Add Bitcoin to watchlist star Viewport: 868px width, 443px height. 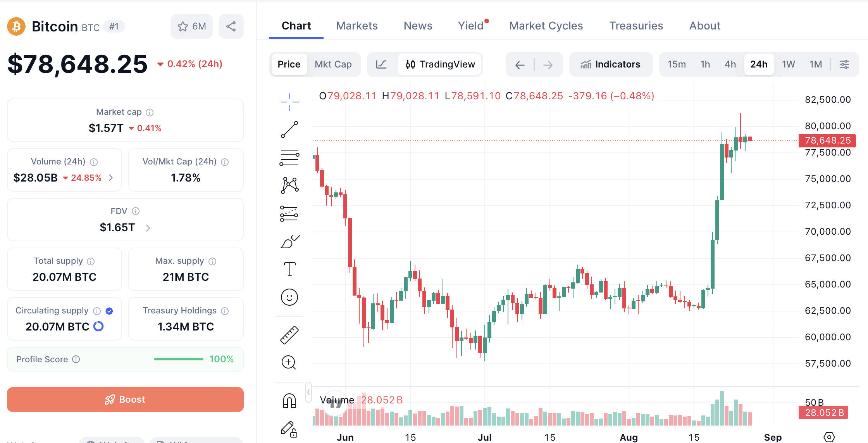point(191,26)
